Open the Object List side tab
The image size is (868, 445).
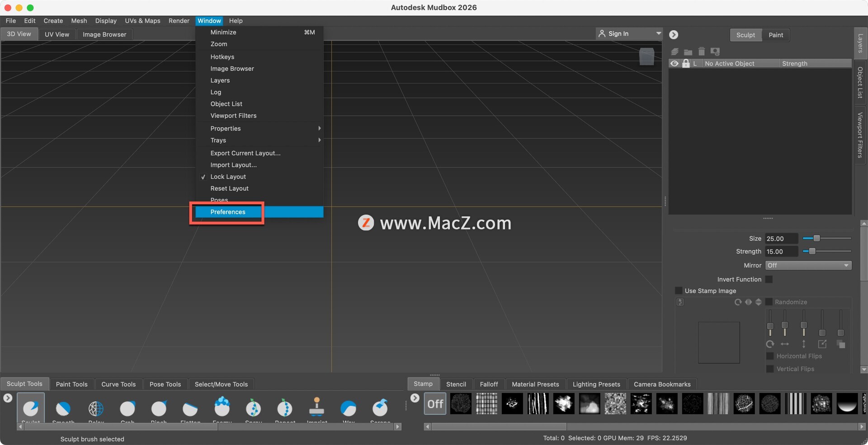point(860,82)
